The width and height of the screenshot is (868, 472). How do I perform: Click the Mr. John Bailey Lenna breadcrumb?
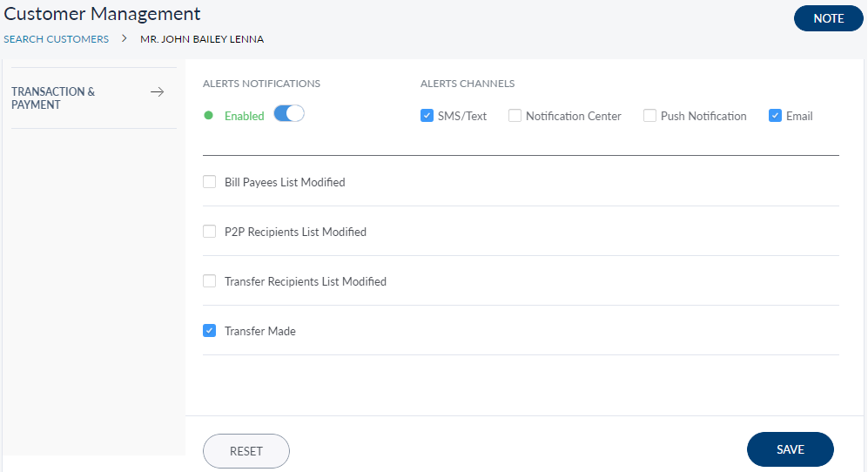[202, 39]
